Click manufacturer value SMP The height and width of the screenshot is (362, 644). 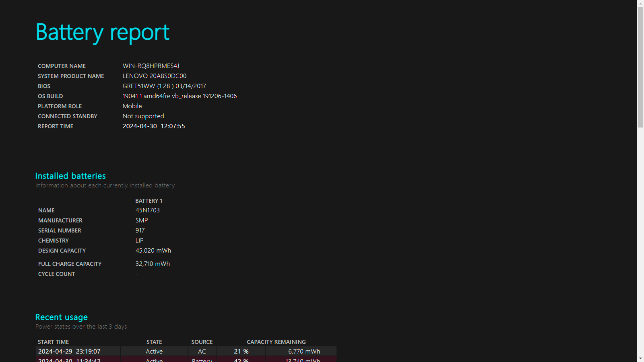pos(142,220)
